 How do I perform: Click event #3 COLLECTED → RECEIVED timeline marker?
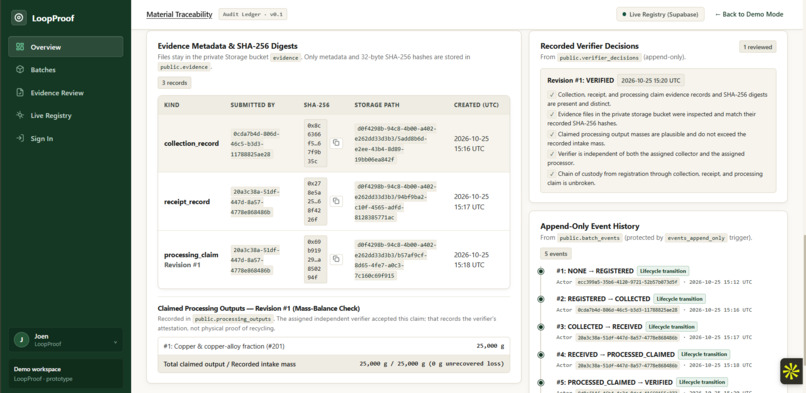541,326
